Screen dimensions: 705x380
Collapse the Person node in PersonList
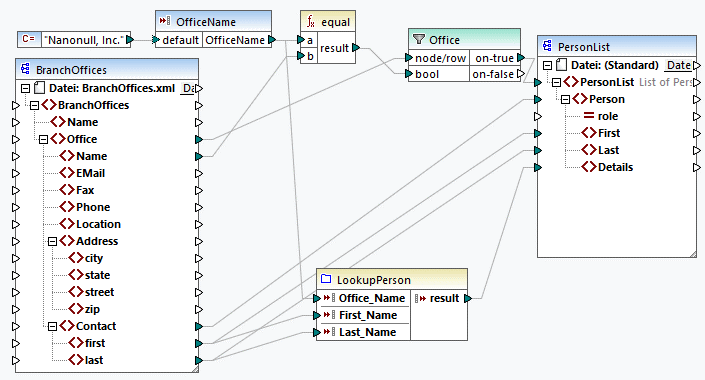pos(565,99)
